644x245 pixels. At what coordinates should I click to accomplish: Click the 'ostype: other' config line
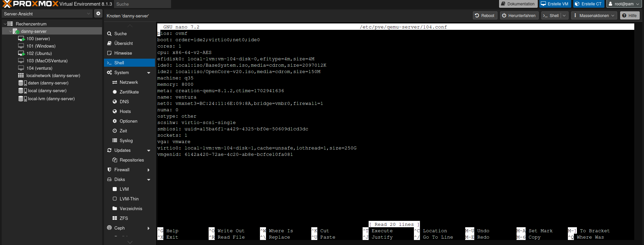[x=177, y=116]
